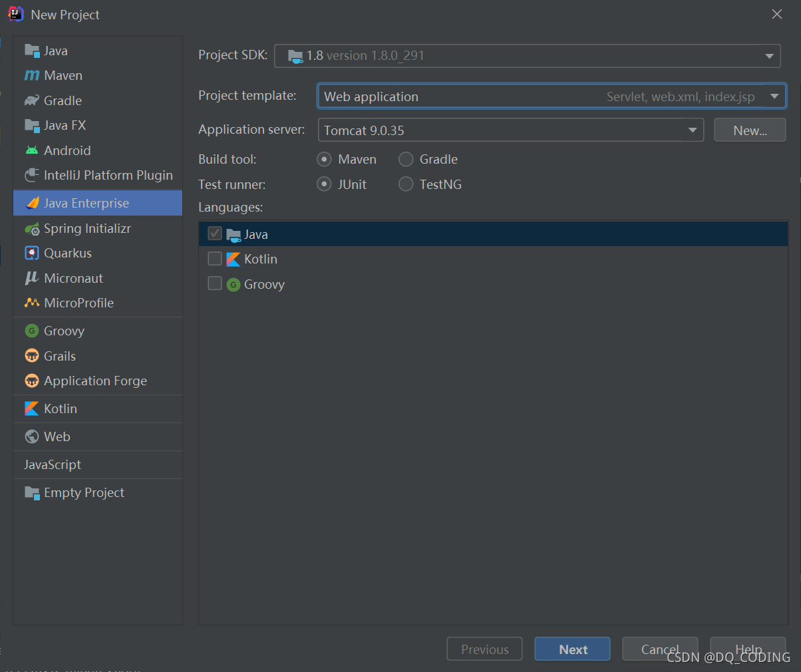
Task: Click the Next button
Action: point(572,649)
